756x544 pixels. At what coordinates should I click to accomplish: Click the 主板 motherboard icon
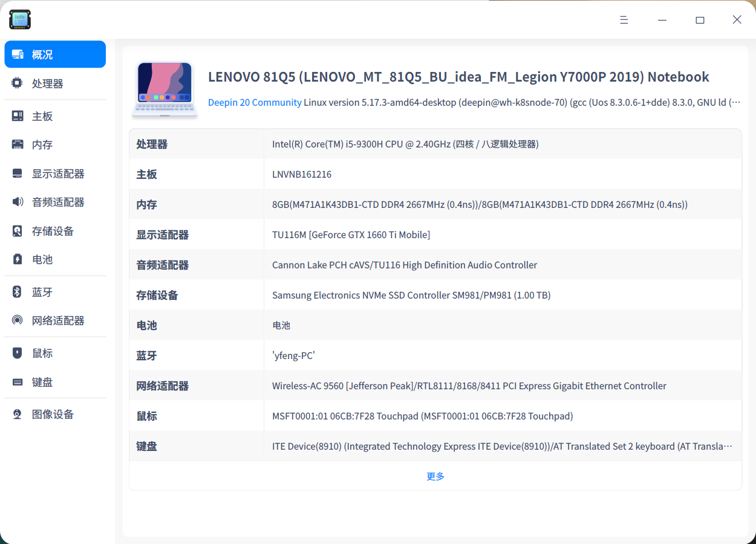(x=18, y=116)
